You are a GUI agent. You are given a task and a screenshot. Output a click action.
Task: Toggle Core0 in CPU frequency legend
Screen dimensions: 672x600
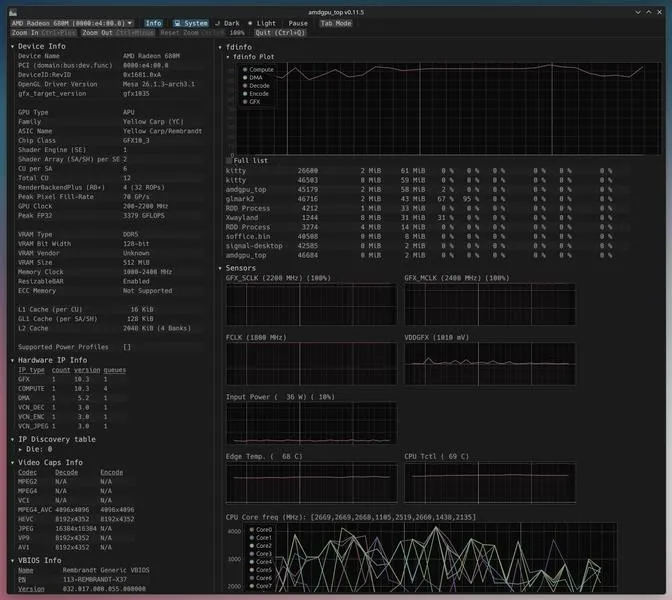coord(261,530)
